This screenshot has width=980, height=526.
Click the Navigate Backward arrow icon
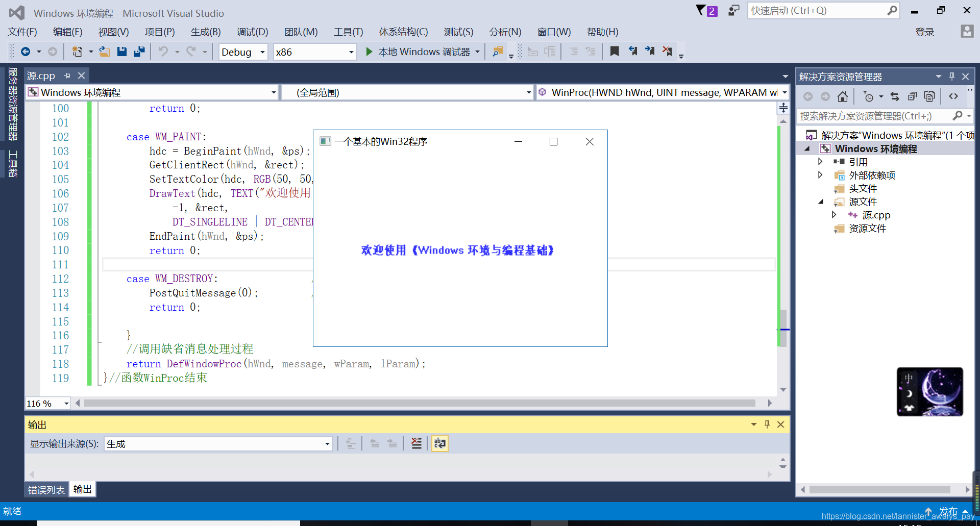(x=27, y=51)
